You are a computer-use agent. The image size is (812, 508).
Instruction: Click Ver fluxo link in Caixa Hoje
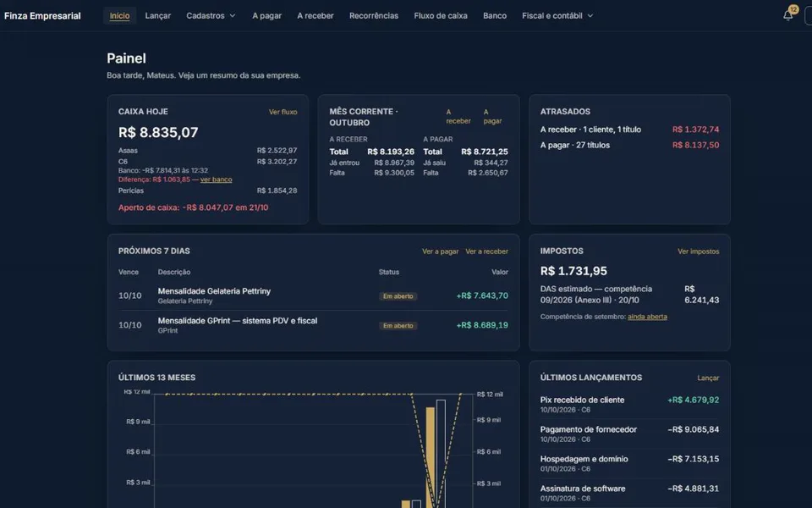[x=283, y=112]
